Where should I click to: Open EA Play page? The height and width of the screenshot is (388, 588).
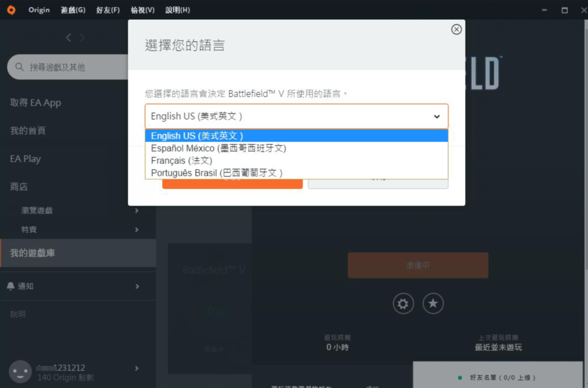click(25, 158)
